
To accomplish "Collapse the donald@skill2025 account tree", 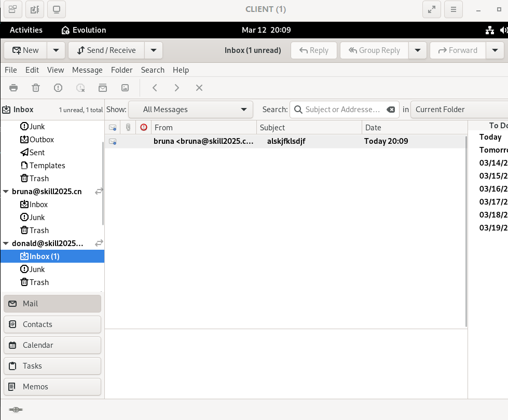I will 6,243.
